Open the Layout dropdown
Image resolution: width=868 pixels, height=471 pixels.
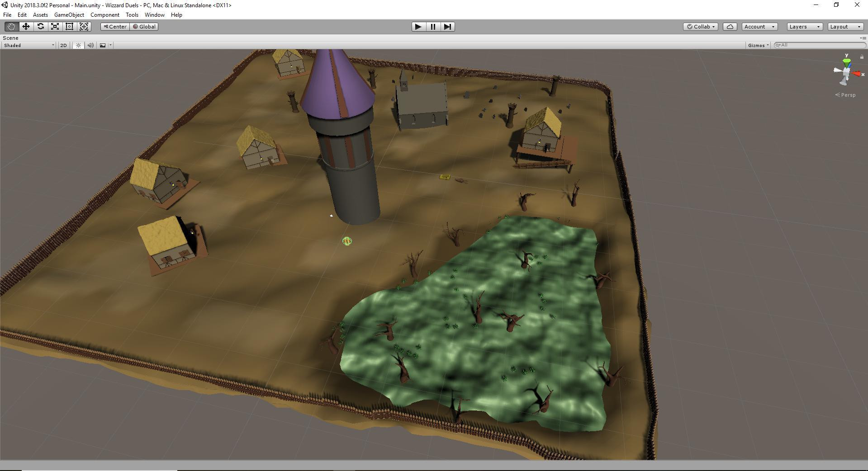click(845, 27)
